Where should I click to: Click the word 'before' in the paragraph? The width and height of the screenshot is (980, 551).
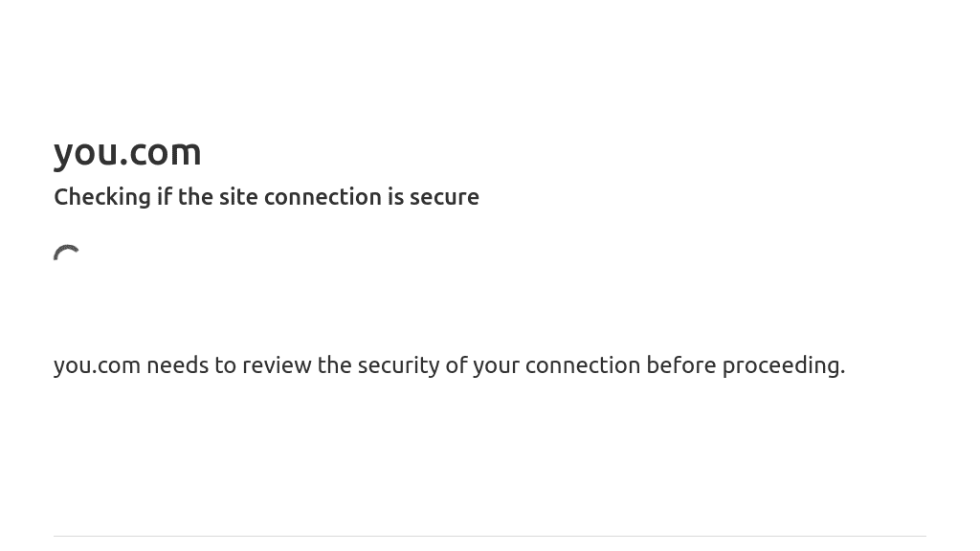tap(681, 365)
